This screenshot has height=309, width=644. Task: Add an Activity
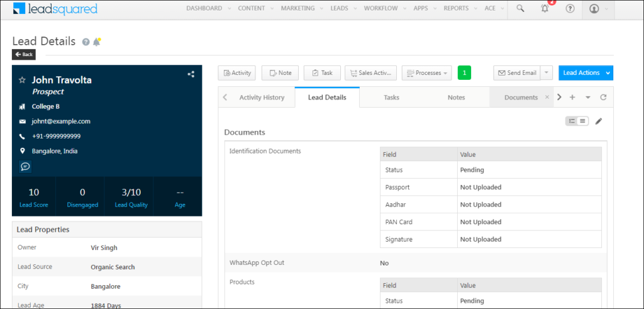click(237, 73)
